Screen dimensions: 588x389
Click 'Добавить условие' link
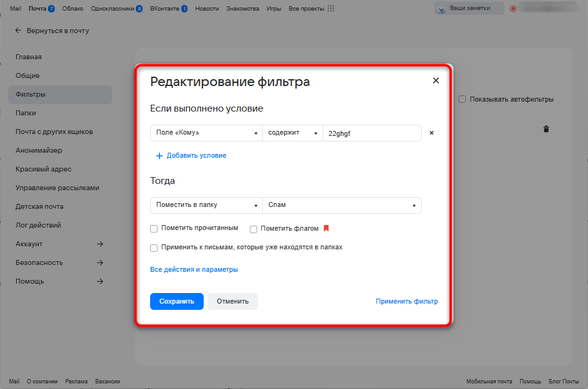[196, 155]
